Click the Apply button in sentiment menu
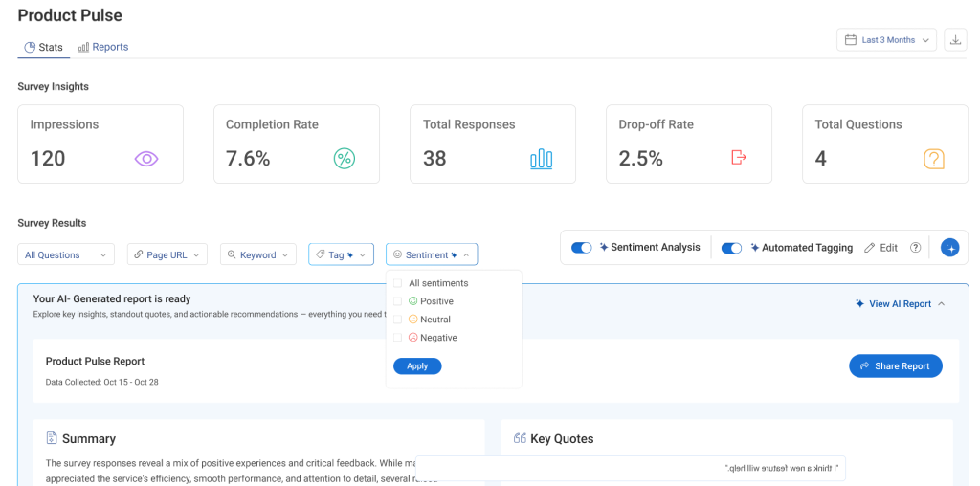 coord(417,366)
